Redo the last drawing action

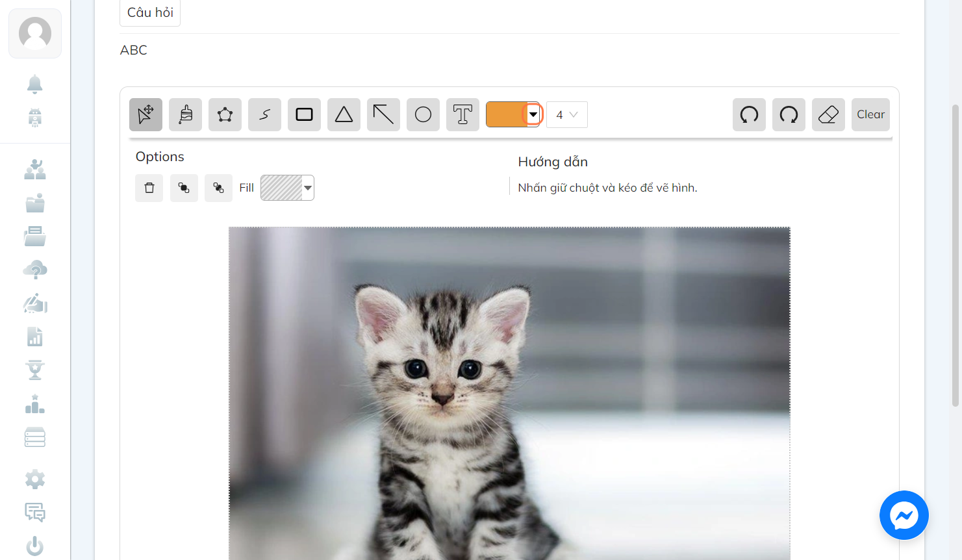tap(789, 115)
